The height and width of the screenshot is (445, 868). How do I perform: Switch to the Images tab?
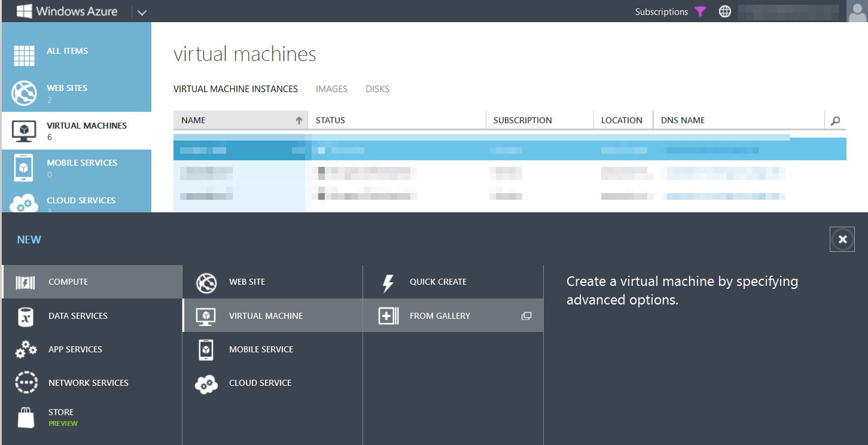[331, 89]
